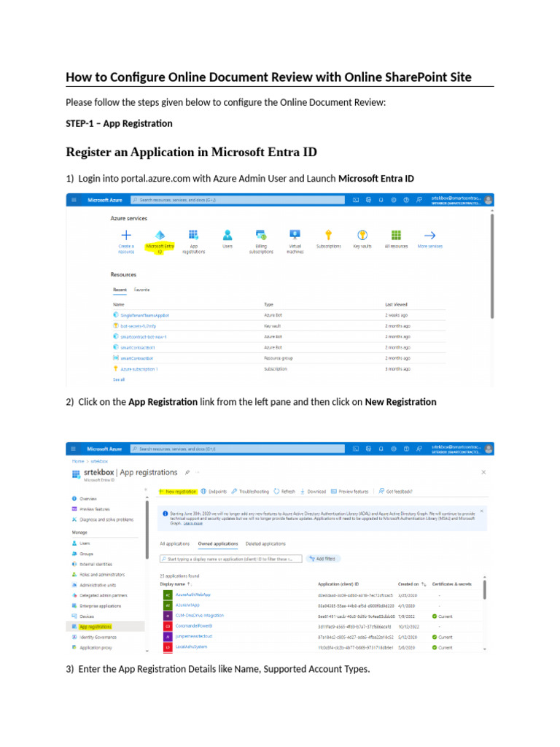Screen dimensions: 560x747
Task: Select Enterprise applications in left pane
Action: click(100, 606)
